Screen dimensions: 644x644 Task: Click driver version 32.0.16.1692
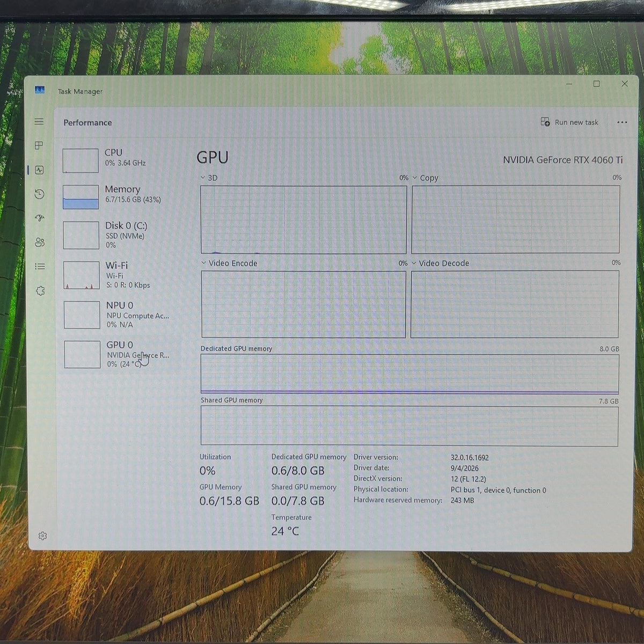(470, 458)
